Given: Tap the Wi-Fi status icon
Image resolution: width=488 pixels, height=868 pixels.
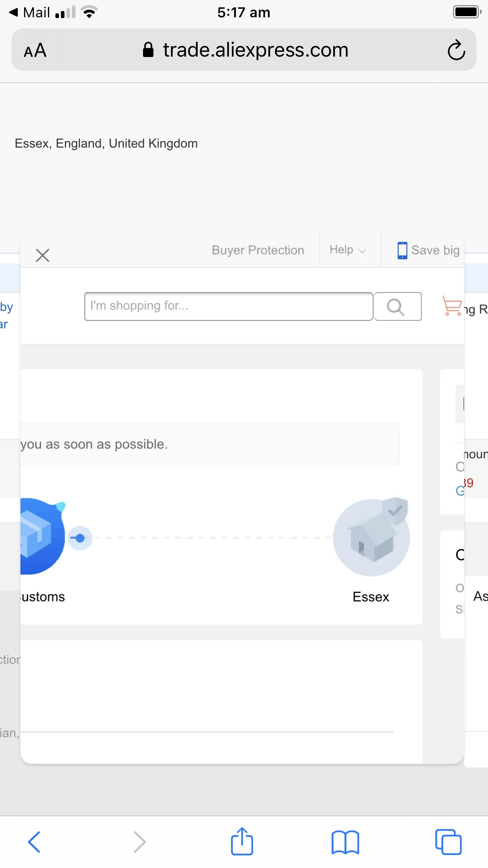Looking at the screenshot, I should pyautogui.click(x=90, y=12).
